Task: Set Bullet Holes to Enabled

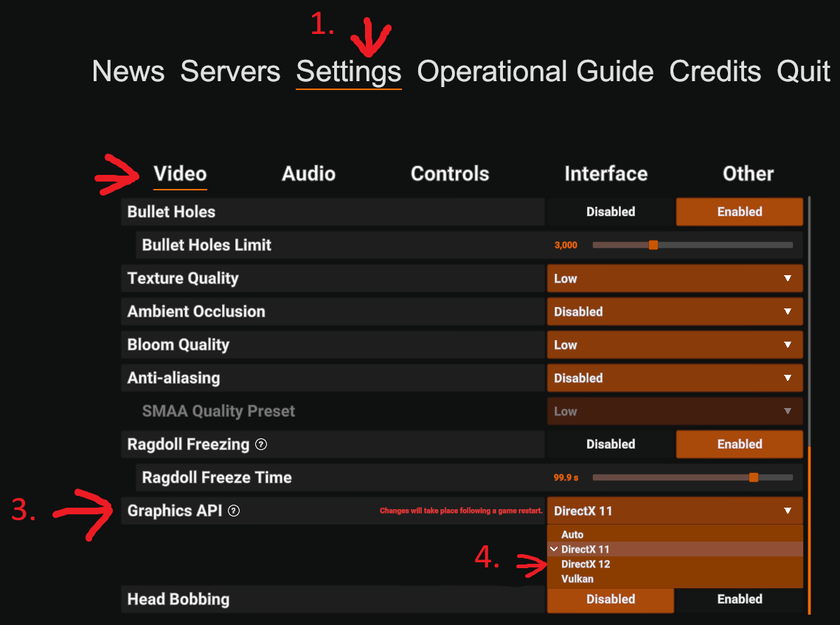Action: (x=739, y=212)
